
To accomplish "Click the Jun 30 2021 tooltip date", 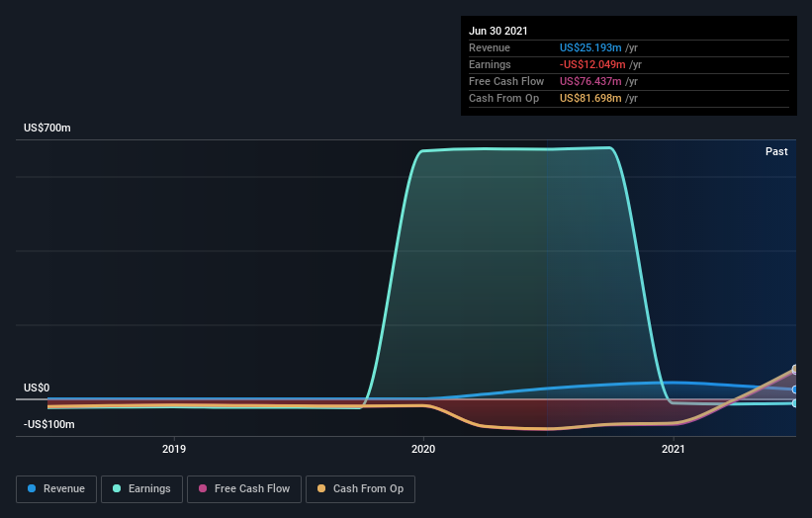I will [498, 31].
